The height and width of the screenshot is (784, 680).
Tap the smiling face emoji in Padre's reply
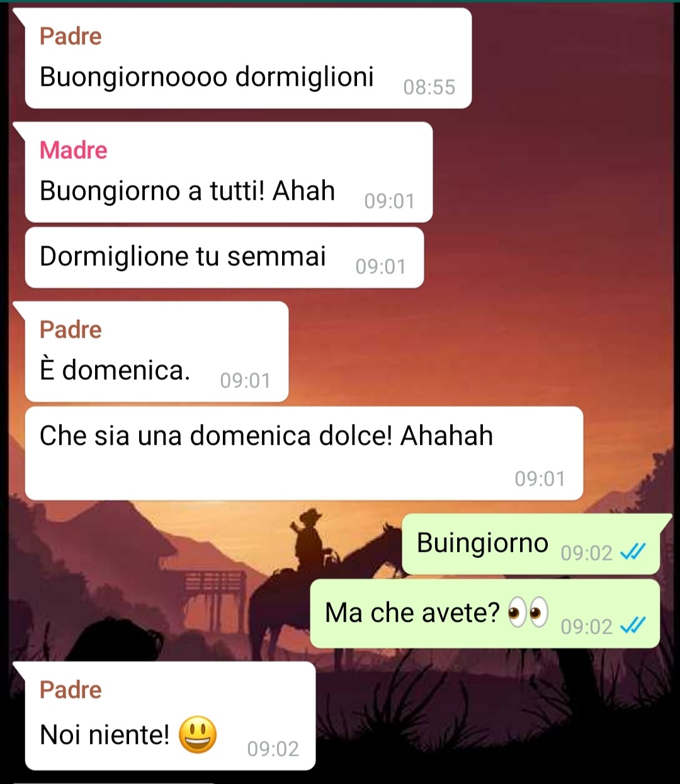tap(198, 735)
